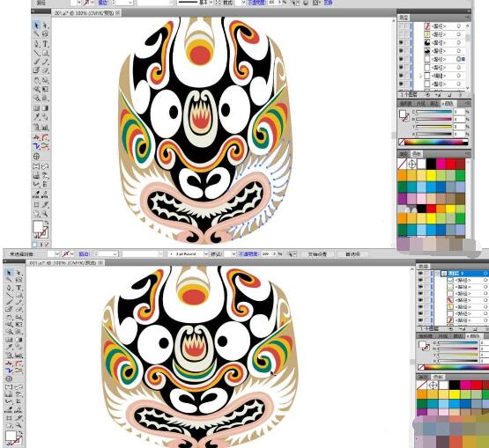Select the Type tool in the upper toolbox

pos(46,44)
